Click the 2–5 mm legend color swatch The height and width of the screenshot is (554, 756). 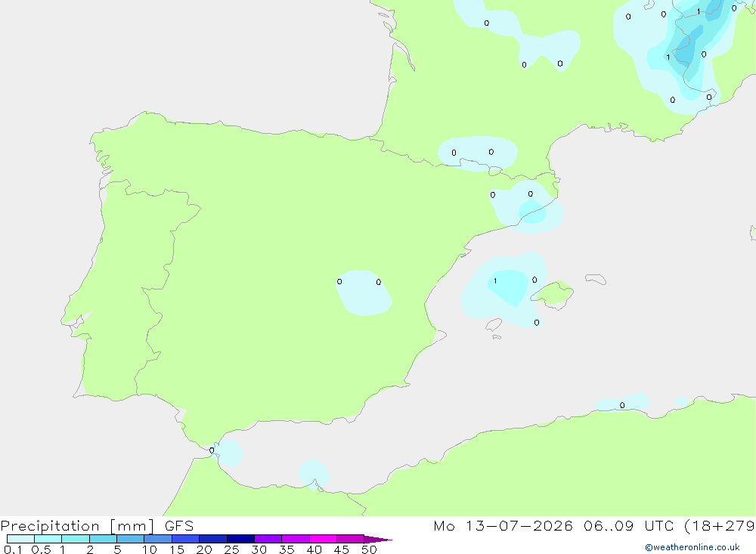(x=103, y=539)
